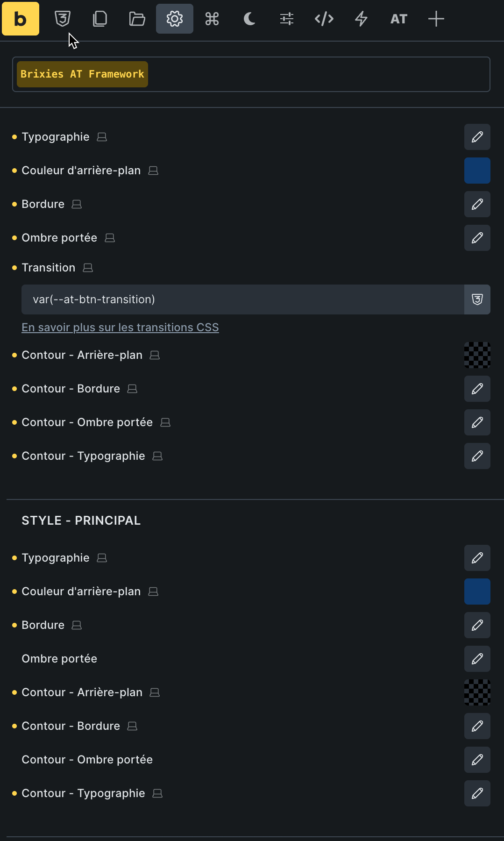The height and width of the screenshot is (841, 504).
Task: Switch to the AT tab
Action: tap(399, 19)
